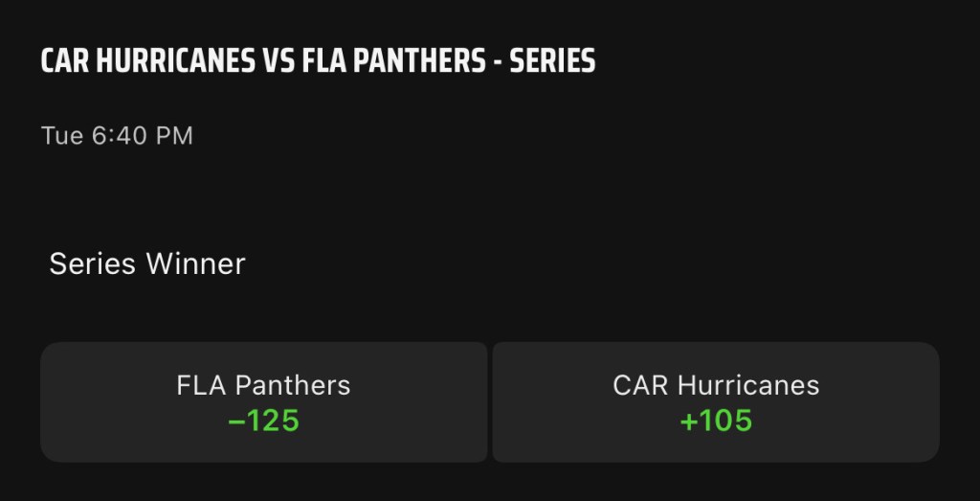980x501 pixels.
Task: Choose the left Series Winner outcome tile
Action: pyautogui.click(x=263, y=402)
